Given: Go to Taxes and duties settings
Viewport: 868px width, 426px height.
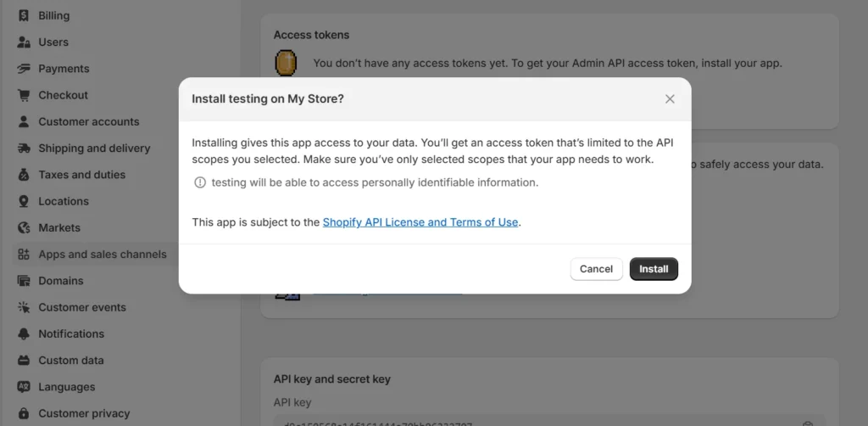Looking at the screenshot, I should [81, 175].
